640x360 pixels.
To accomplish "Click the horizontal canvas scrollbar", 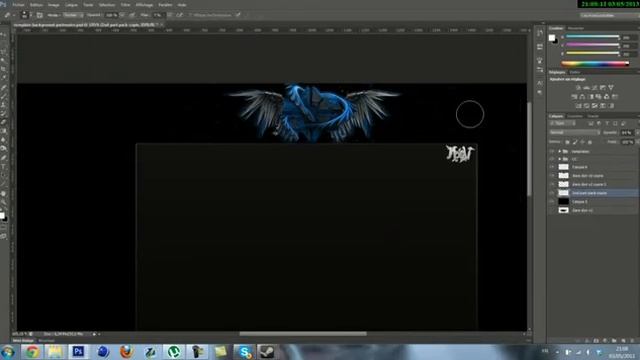I will (x=303, y=334).
